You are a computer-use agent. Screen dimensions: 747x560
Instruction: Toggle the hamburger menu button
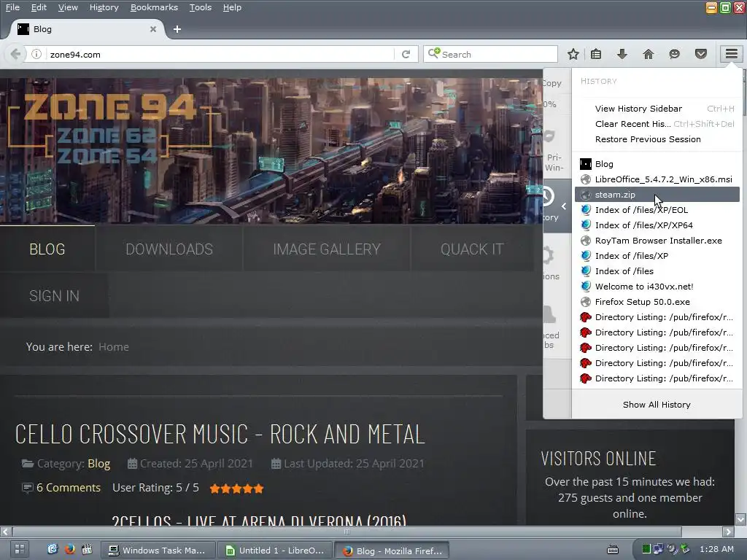(731, 54)
